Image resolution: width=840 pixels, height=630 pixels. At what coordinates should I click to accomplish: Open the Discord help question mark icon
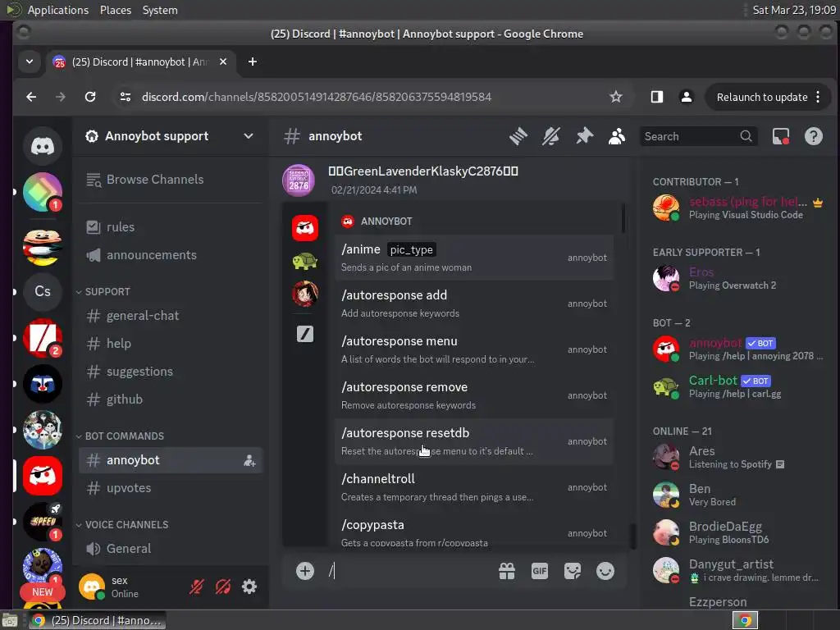tap(813, 136)
